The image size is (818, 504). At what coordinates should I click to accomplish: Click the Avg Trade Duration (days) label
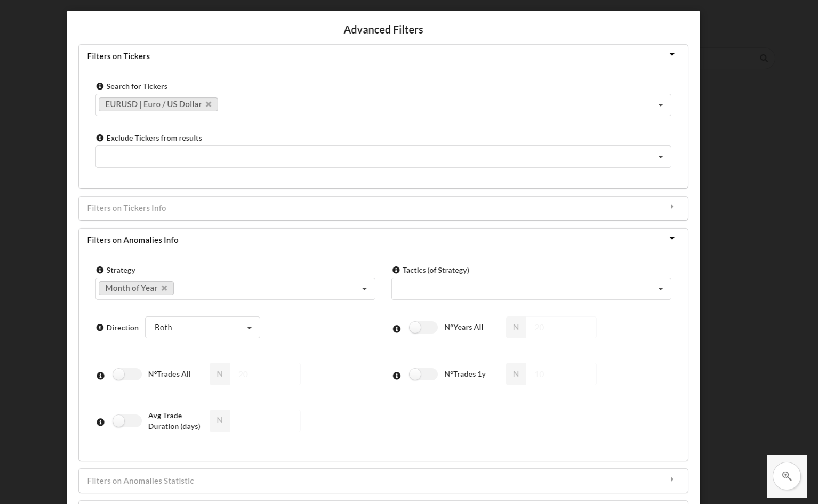(x=174, y=421)
